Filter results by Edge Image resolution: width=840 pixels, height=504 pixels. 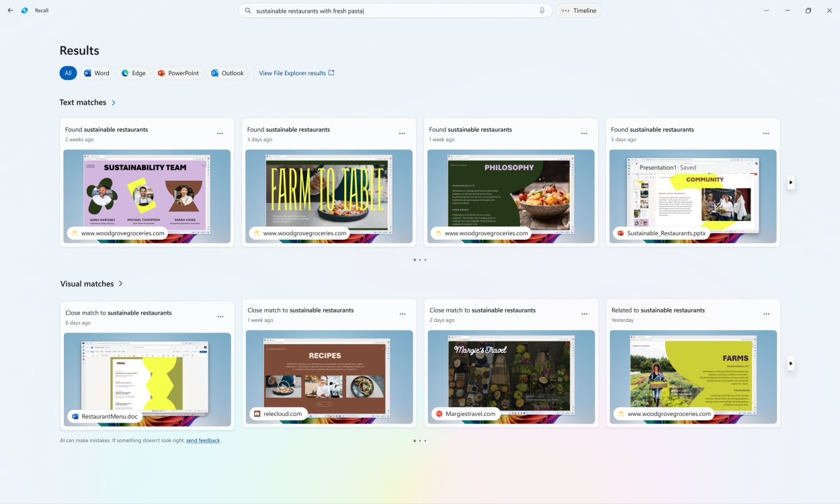(134, 73)
